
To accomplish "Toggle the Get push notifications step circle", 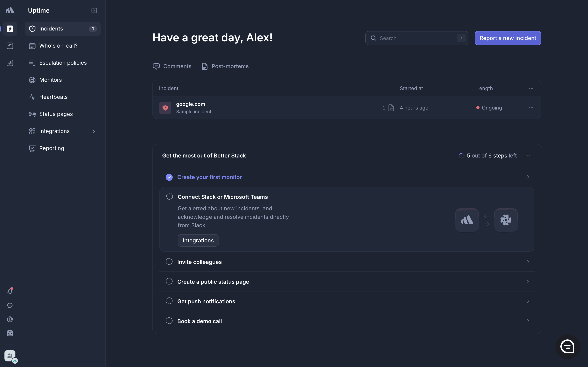I will (x=169, y=301).
